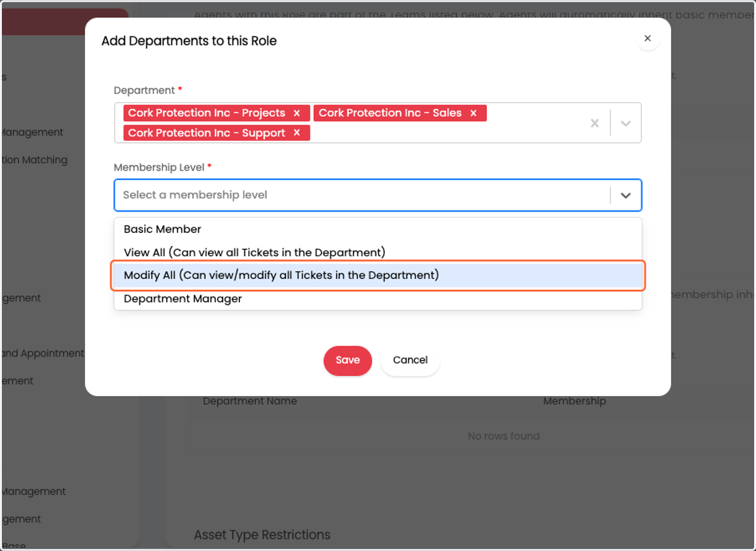
Task: Collapse the Membership Level dropdown arrow
Action: click(x=626, y=195)
